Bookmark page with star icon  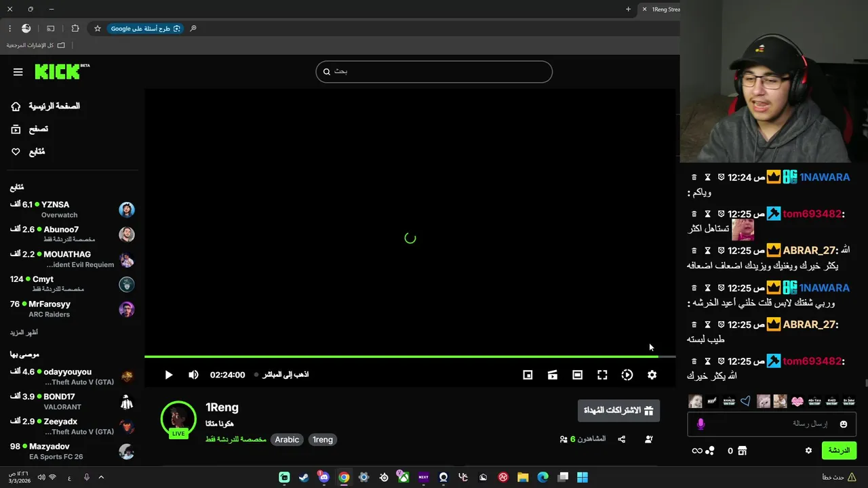click(x=98, y=28)
